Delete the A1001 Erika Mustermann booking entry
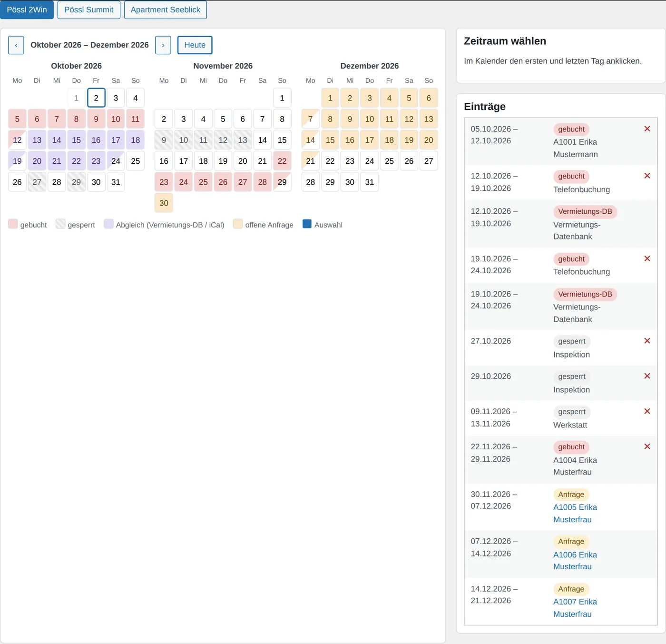Viewport: 666px width, 644px height. [647, 129]
